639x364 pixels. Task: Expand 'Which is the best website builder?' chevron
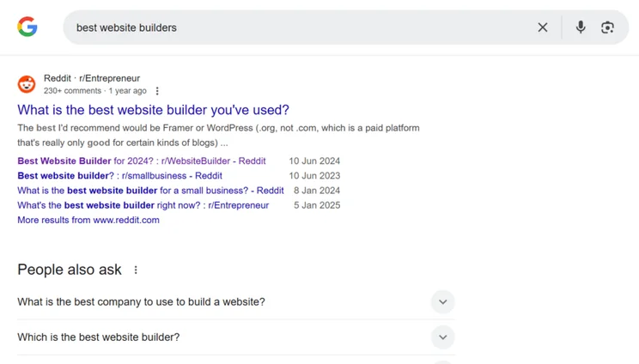(443, 337)
